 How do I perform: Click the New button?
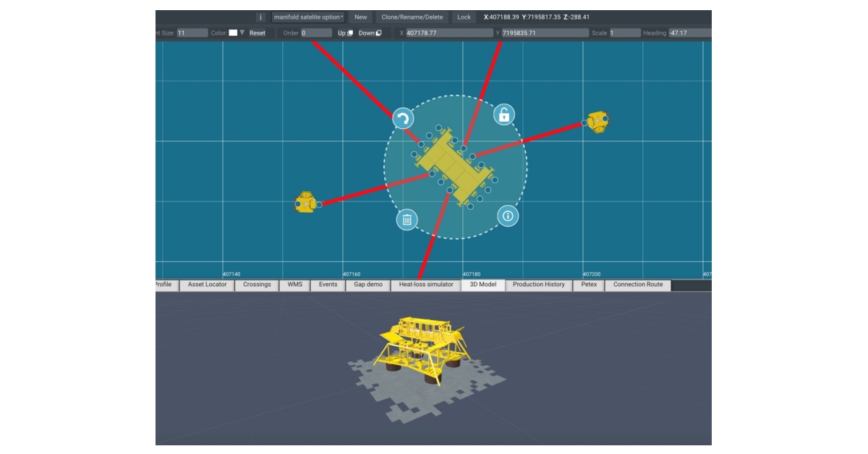pyautogui.click(x=360, y=17)
